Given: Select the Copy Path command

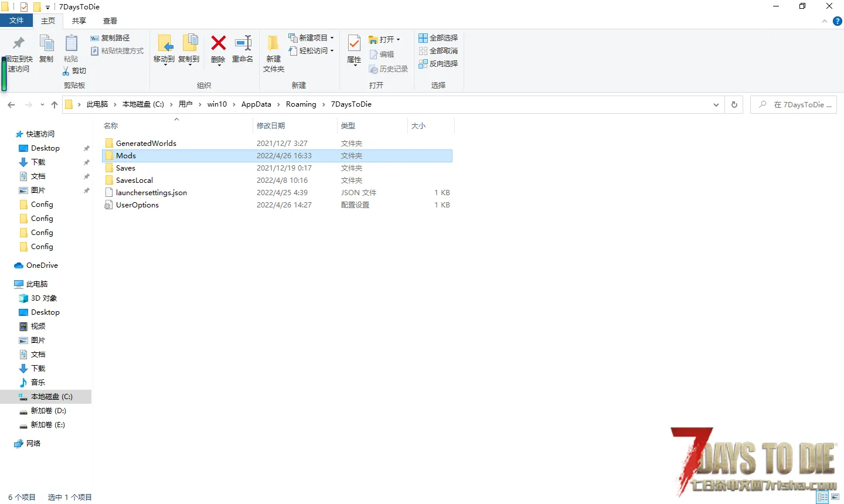Looking at the screenshot, I should coord(110,38).
